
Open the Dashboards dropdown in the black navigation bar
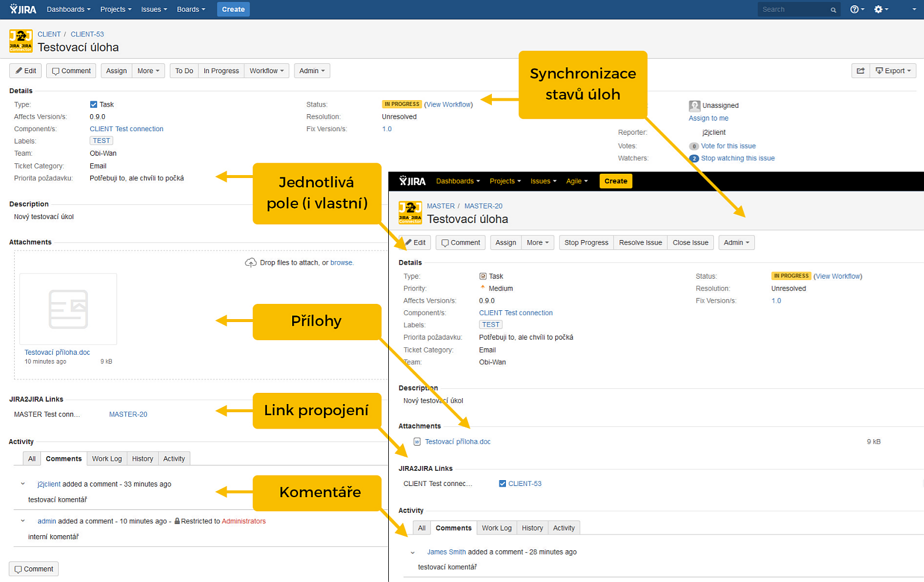coord(458,181)
